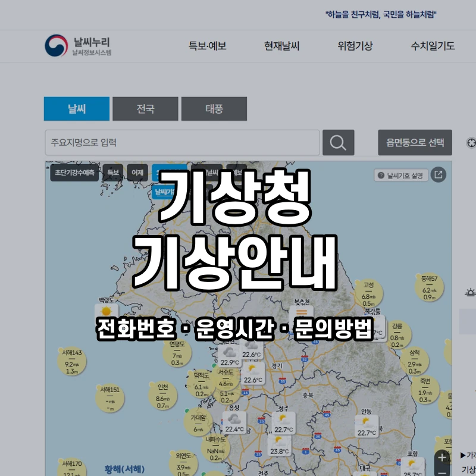Click the 읍면동으로 선택 button
Screen dimensions: 476x476
coord(415,142)
